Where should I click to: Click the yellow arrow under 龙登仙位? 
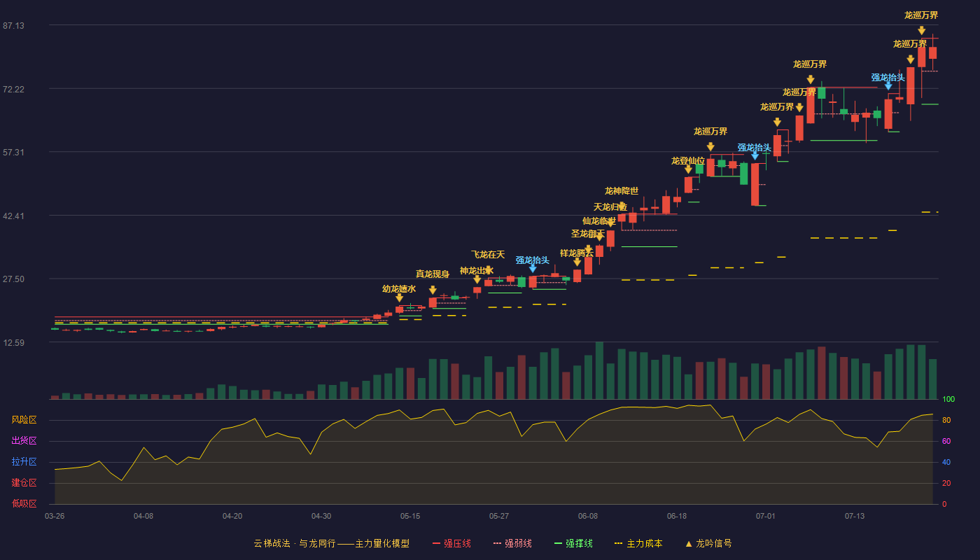(x=688, y=169)
